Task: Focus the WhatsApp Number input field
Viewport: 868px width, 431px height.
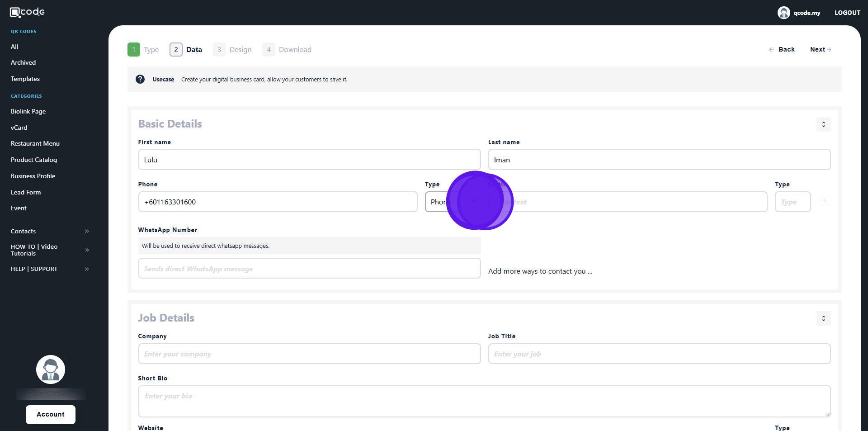Action: [309, 269]
